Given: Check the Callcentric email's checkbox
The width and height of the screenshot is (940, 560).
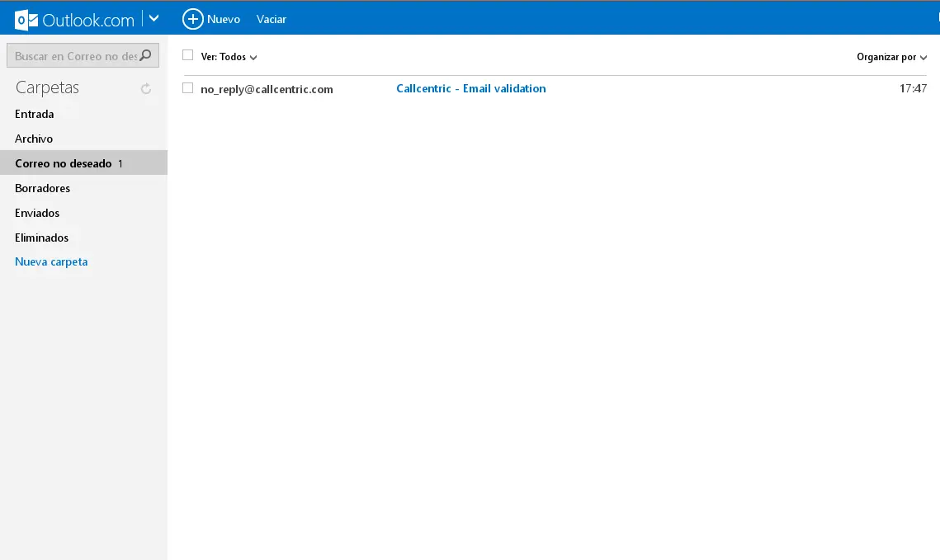Looking at the screenshot, I should 187,87.
